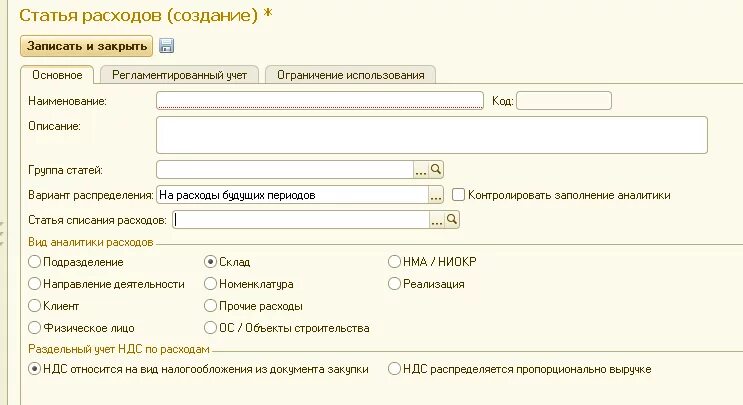Enable Контролировать заполнение аналитики checkbox

pos(458,195)
